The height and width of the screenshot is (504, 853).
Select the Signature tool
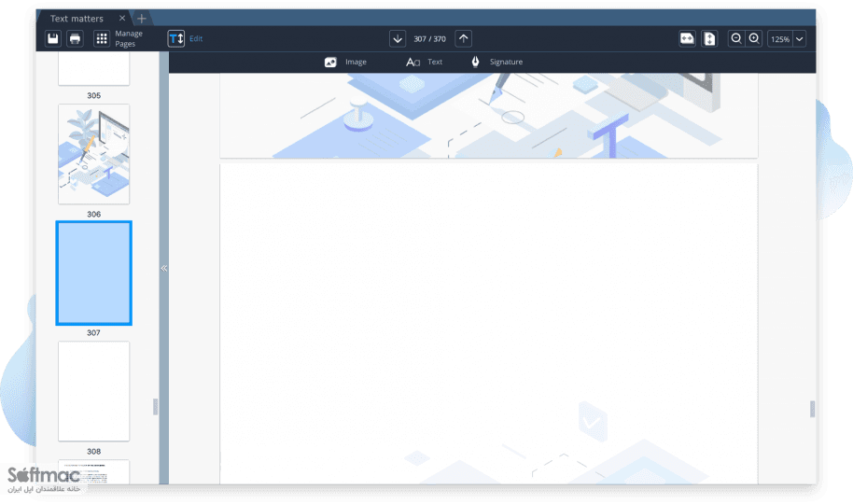pos(496,62)
